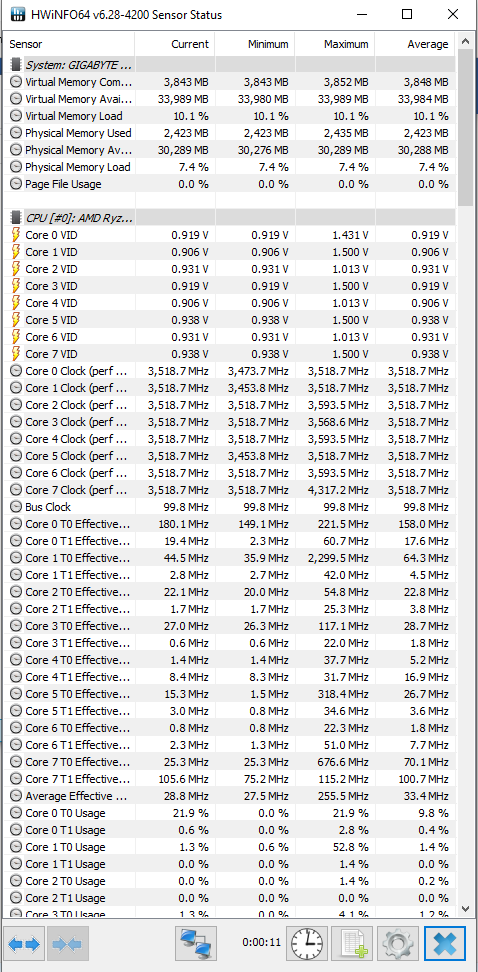Start logging with the sheet-plus icon
This screenshot has height=972, width=478.
(352, 944)
